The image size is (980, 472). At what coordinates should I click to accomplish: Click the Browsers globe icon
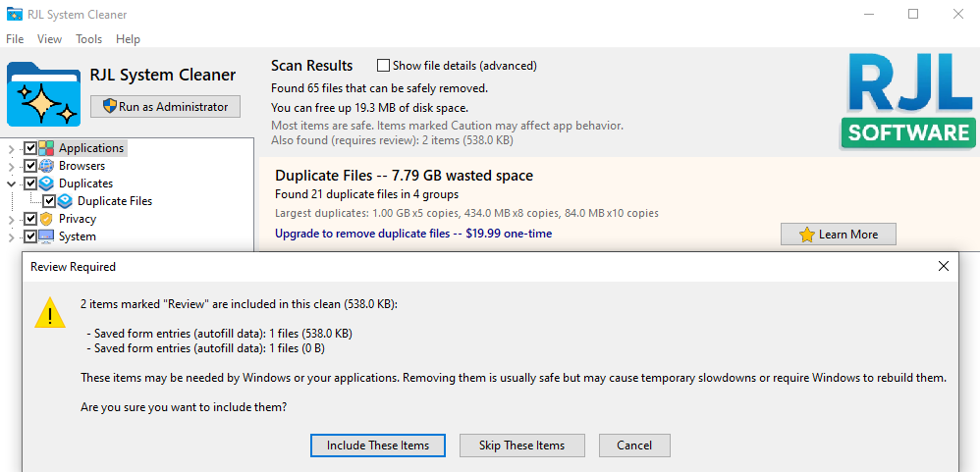pyautogui.click(x=47, y=166)
